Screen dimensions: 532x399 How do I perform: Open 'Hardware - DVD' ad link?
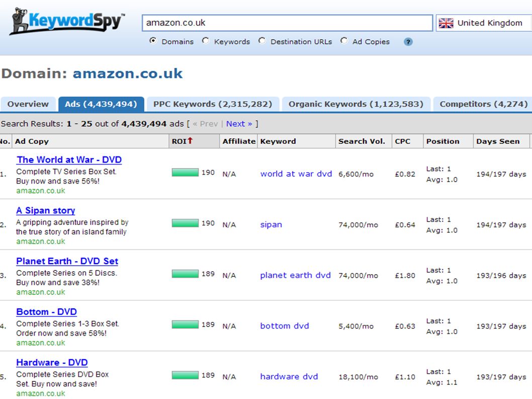point(52,362)
